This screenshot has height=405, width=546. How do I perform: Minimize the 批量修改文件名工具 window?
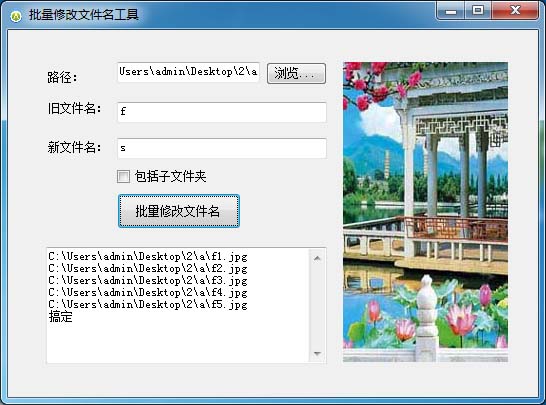click(x=451, y=11)
